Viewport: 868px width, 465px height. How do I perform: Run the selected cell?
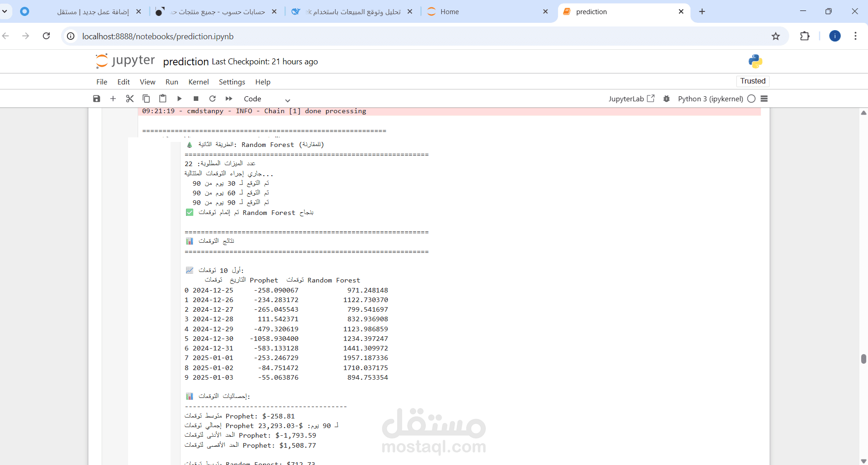pyautogui.click(x=180, y=99)
